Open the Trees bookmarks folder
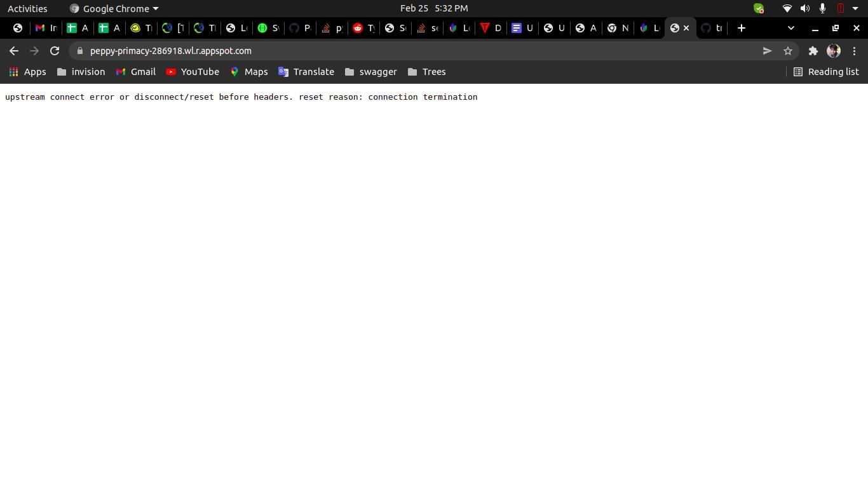The height and width of the screenshot is (488, 868). pos(427,72)
